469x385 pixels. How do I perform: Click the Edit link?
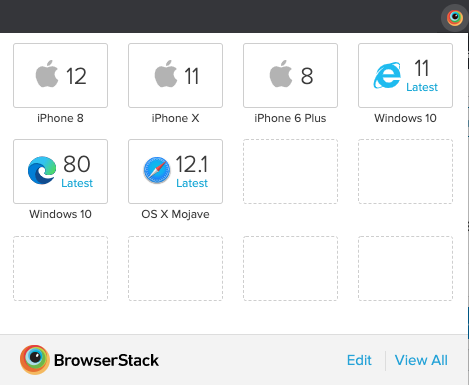click(x=359, y=360)
